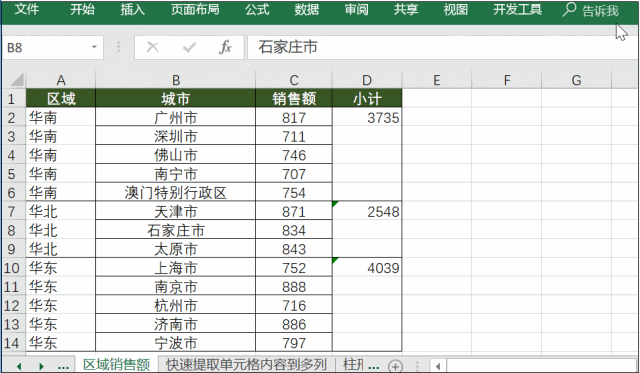Show previous sheet tabs with left arrow
Viewport: 640px width, 373px height.
19,366
